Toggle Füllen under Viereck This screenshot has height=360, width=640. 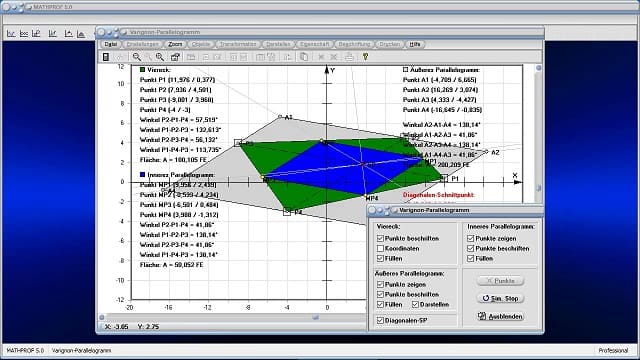coord(380,259)
